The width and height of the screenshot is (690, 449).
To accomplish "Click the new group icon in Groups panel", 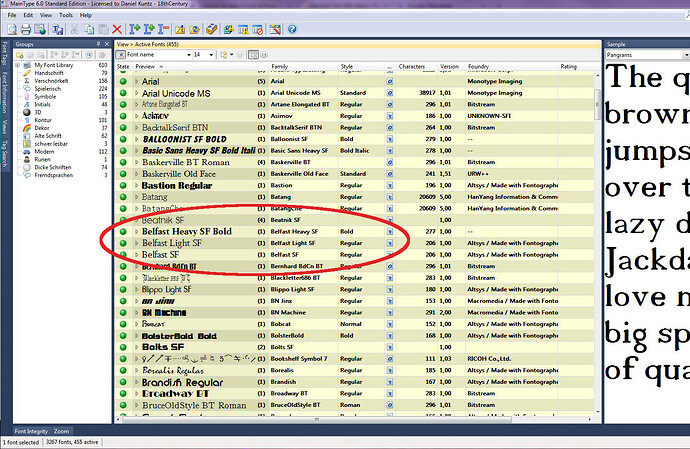I will 20,55.
